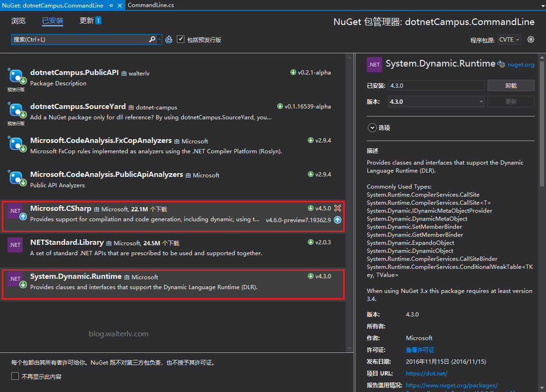Image resolution: width=546 pixels, height=392 pixels.
Task: Switch to the 浏览 tab
Action: [18, 20]
